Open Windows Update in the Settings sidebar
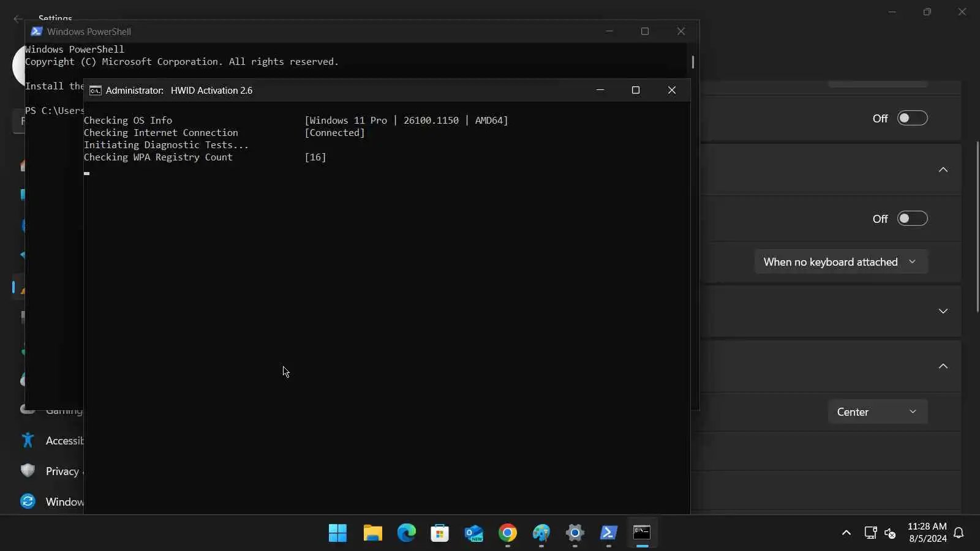 (64, 502)
